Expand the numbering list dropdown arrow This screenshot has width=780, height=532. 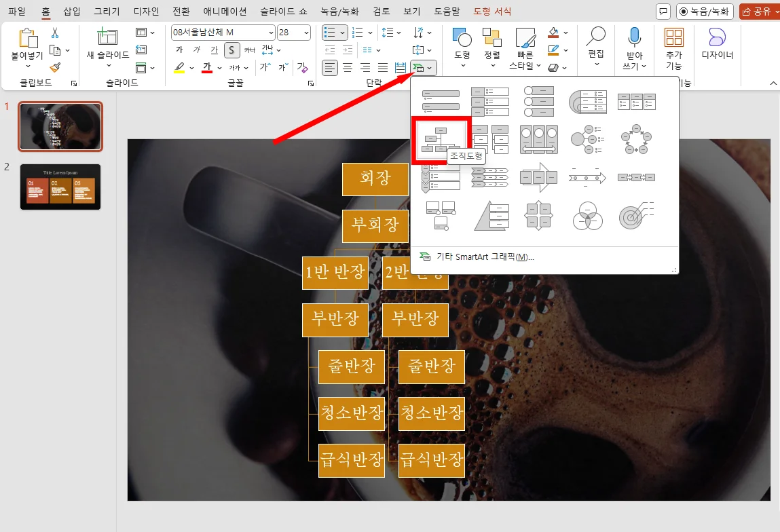pos(370,33)
